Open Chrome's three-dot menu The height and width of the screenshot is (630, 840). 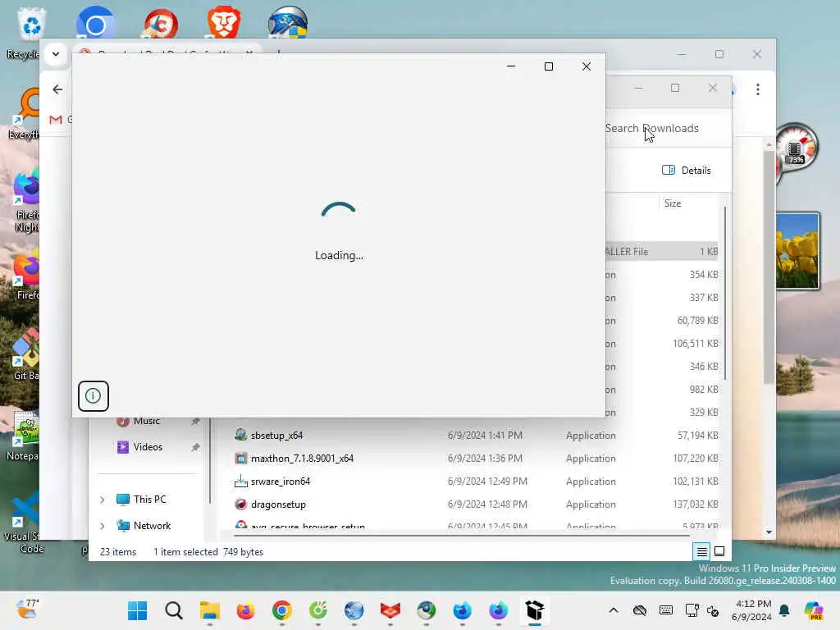[757, 89]
